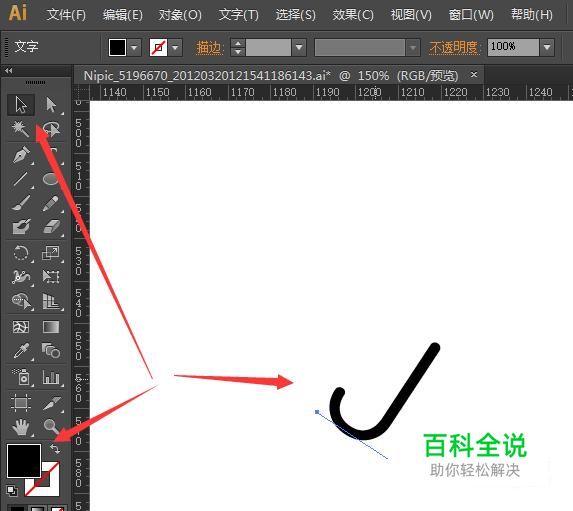The image size is (573, 511).
Task: Open the 帮助(H) menu
Action: pos(532,15)
